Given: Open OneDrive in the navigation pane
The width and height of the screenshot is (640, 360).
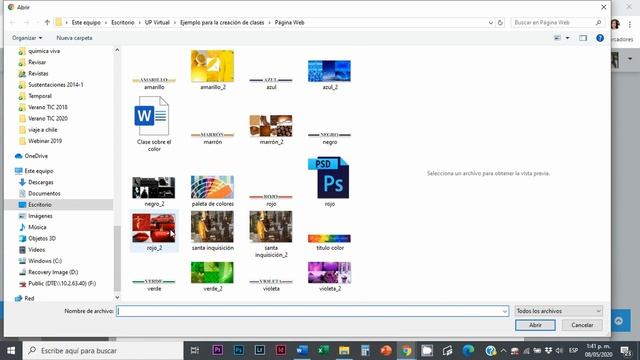Looking at the screenshot, I should coord(36,156).
